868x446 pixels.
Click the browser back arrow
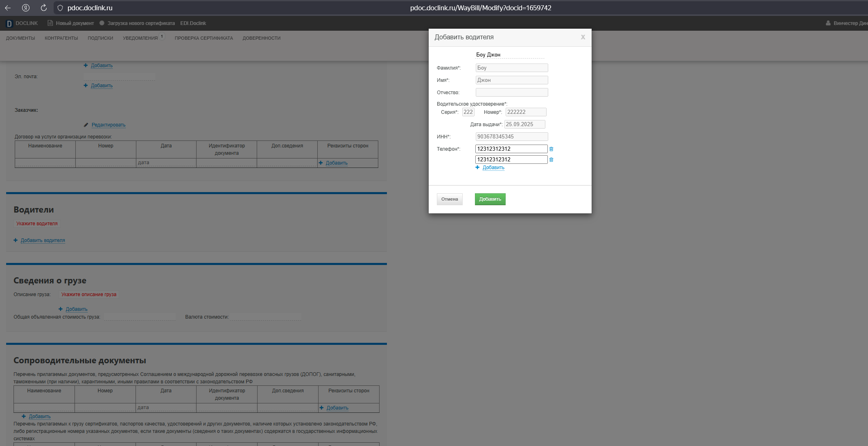point(8,8)
